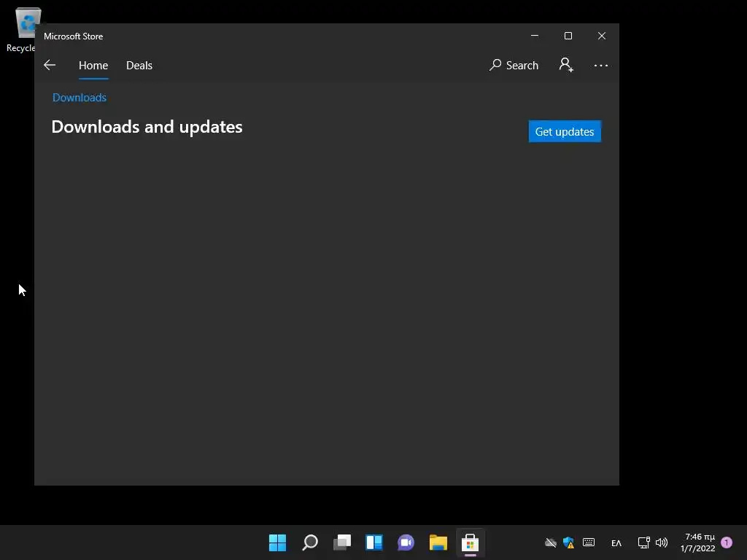Go back with the Store back arrow
This screenshot has height=560, width=747.
point(50,65)
